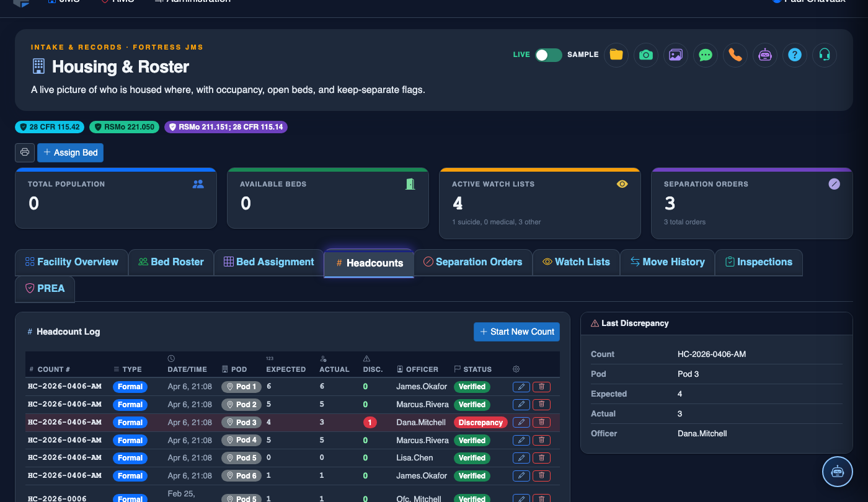This screenshot has height=502, width=868.
Task: Delete the Pod 4 headcount row
Action: coord(541,440)
